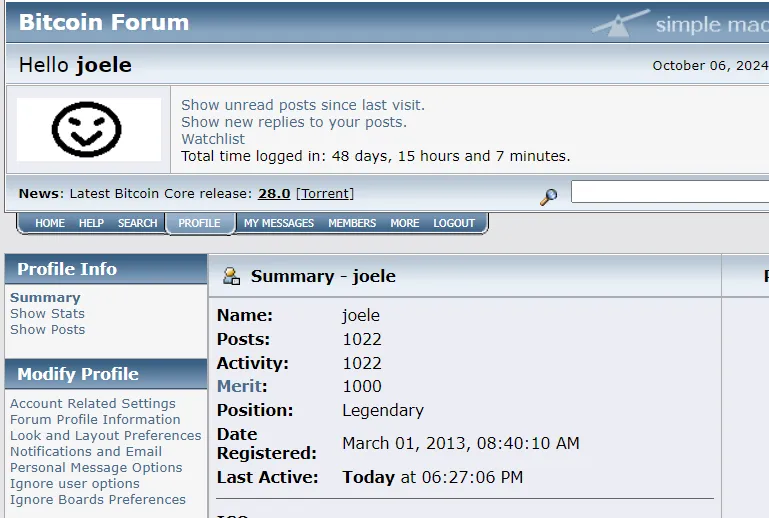The image size is (769, 518).
Task: Open the HOME tab
Action: (50, 223)
